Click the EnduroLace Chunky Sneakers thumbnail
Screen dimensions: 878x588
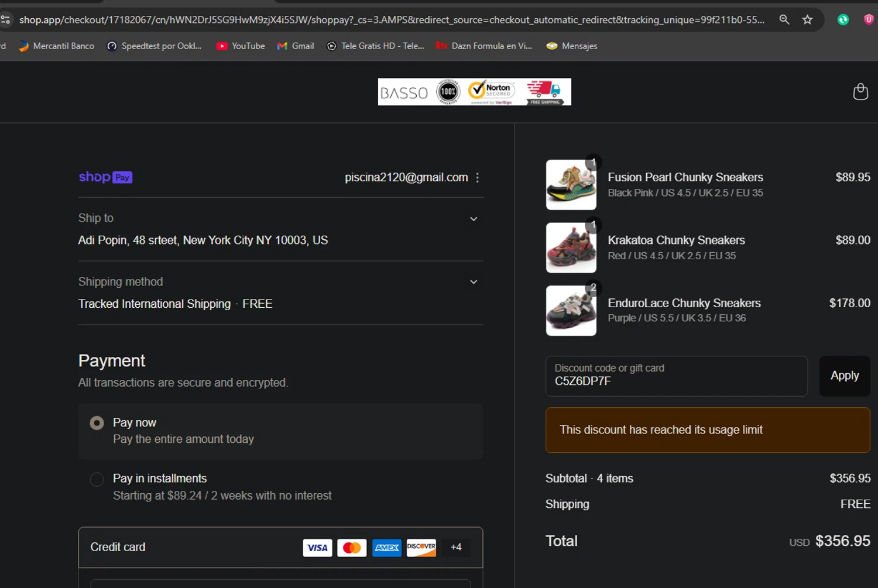[571, 311]
